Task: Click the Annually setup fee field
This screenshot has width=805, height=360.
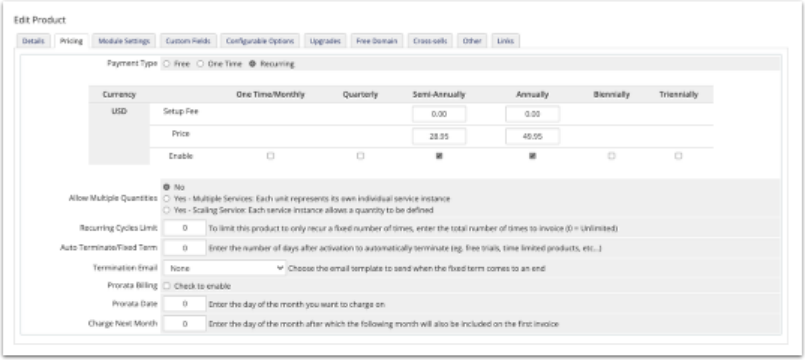Action: click(x=532, y=115)
